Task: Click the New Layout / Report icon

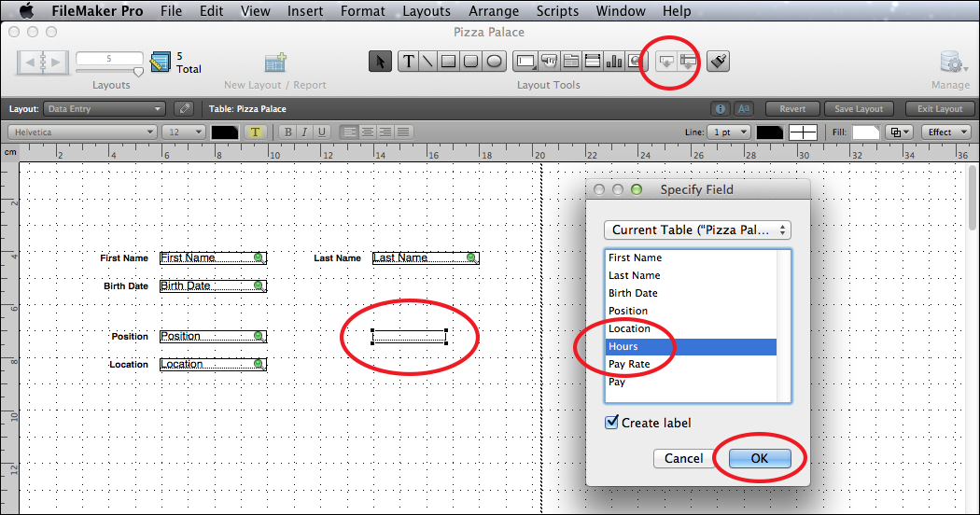Action: point(275,63)
